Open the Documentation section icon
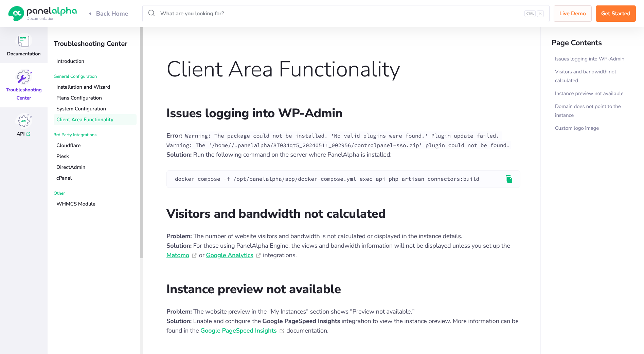The width and height of the screenshot is (644, 354). [x=24, y=41]
